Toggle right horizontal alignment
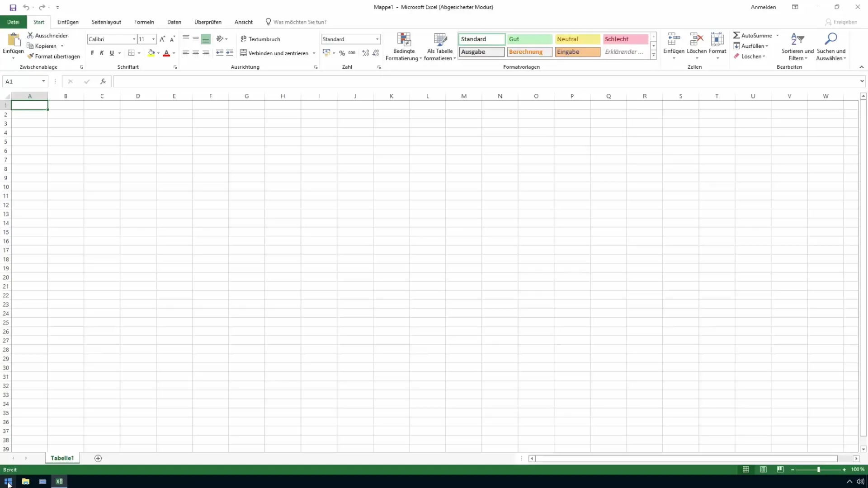This screenshot has width=868, height=488. pyautogui.click(x=206, y=53)
